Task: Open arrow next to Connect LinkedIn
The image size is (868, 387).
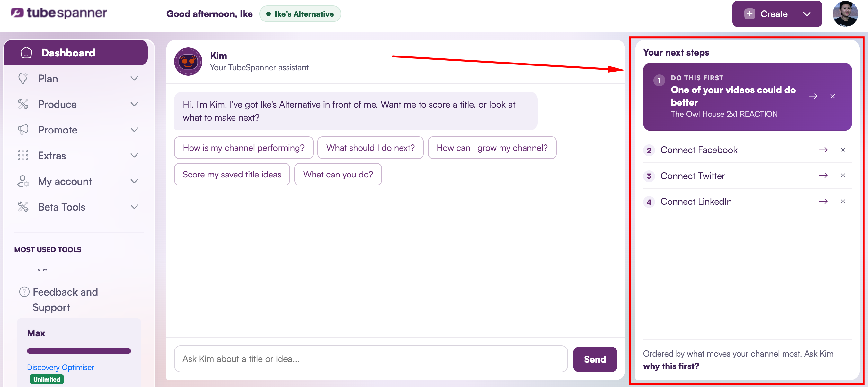Action: (823, 201)
